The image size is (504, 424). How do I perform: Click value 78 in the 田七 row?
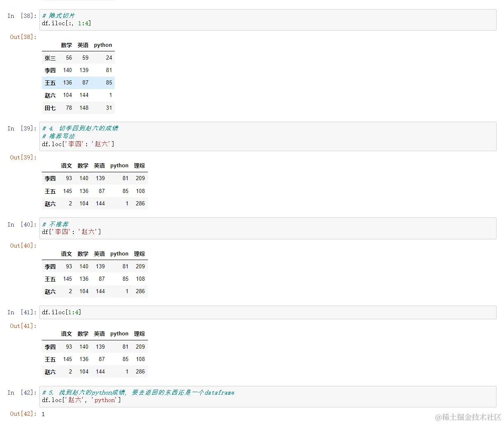(69, 108)
